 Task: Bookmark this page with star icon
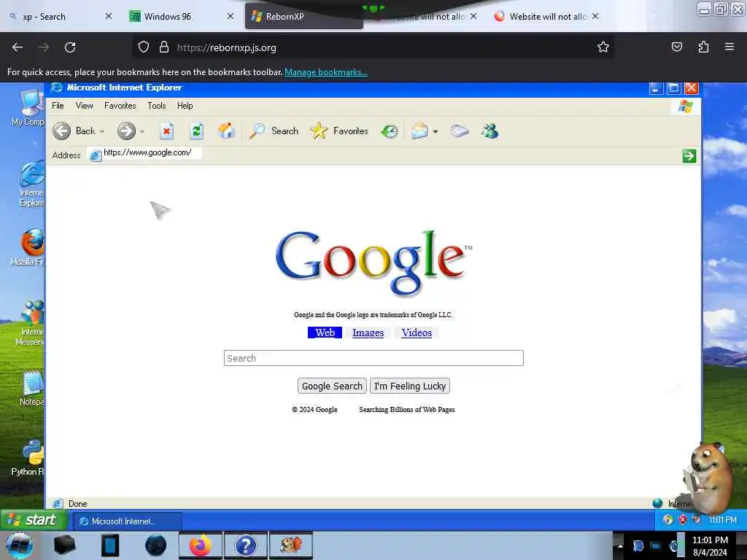pyautogui.click(x=603, y=47)
